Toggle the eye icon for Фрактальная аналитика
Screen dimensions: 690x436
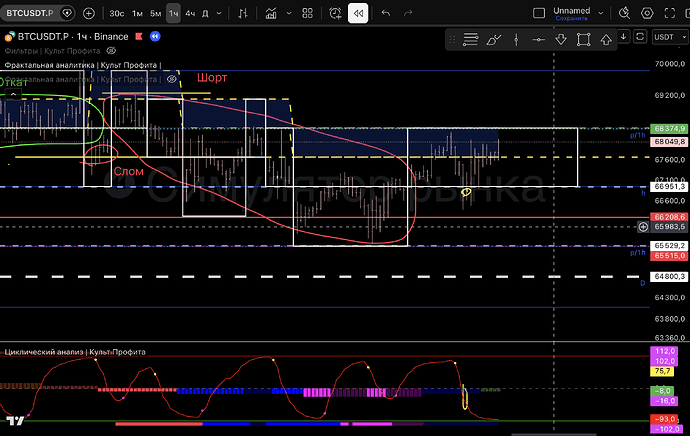point(172,78)
